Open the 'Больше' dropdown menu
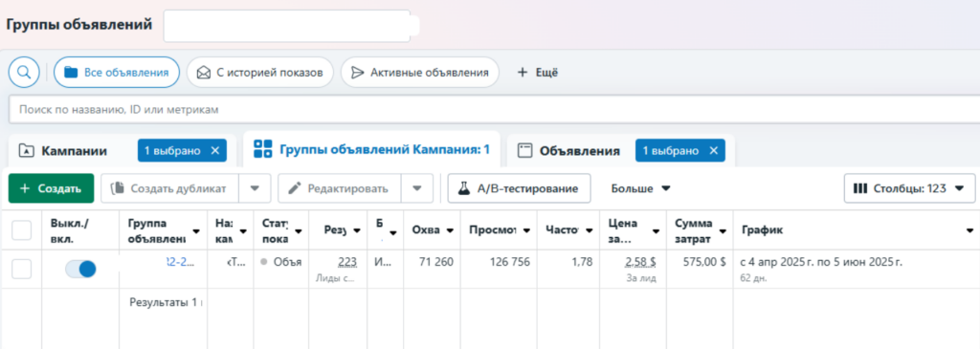 [x=640, y=188]
